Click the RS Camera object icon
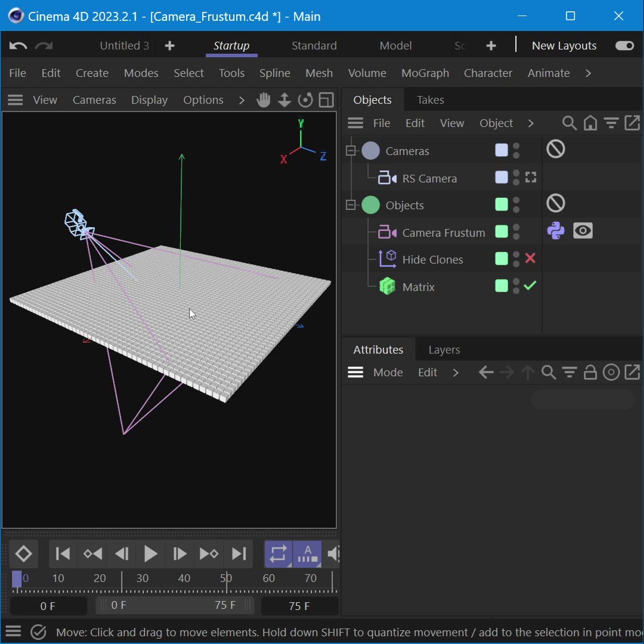Viewport: 644px width, 644px height. pyautogui.click(x=387, y=177)
